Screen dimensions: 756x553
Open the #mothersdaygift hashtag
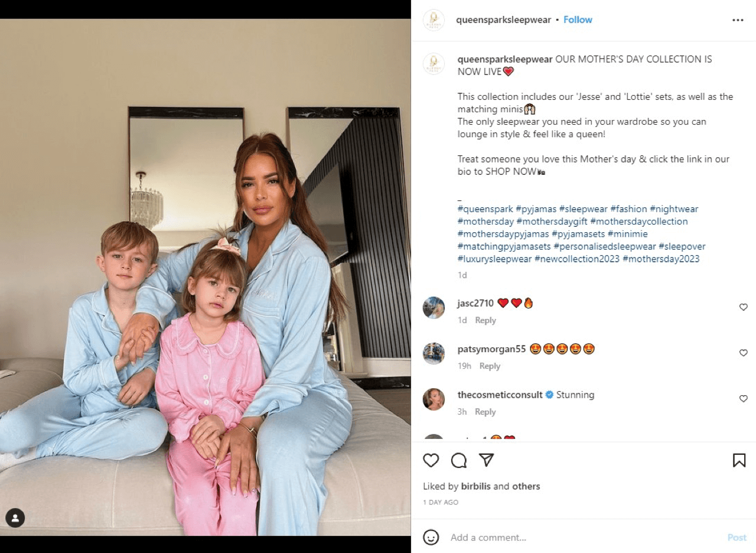pos(552,222)
